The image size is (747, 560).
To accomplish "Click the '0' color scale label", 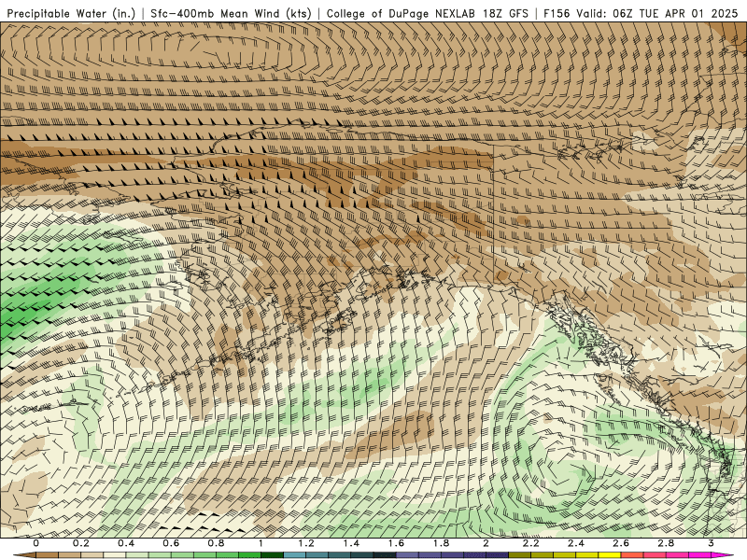I will tap(36, 543).
